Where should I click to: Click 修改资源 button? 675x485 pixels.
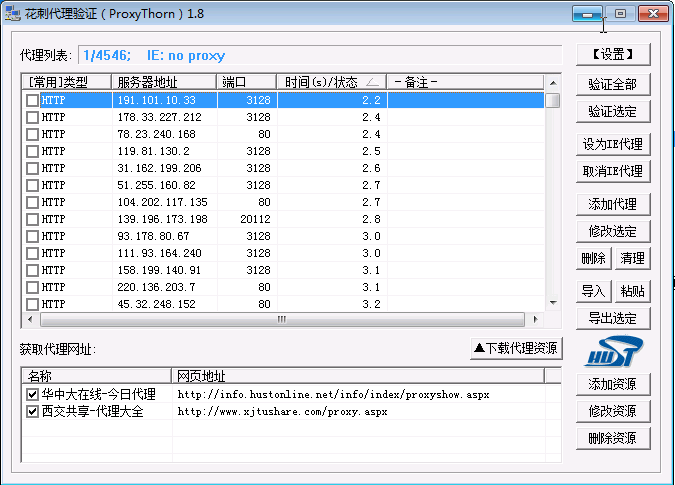613,411
